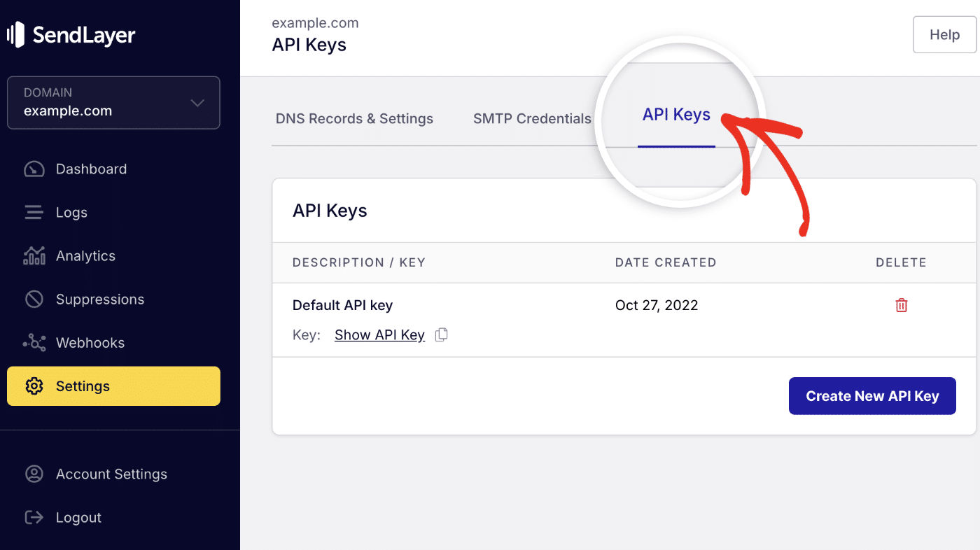Click the Suppressions icon
This screenshot has width=980, height=550.
tap(34, 299)
